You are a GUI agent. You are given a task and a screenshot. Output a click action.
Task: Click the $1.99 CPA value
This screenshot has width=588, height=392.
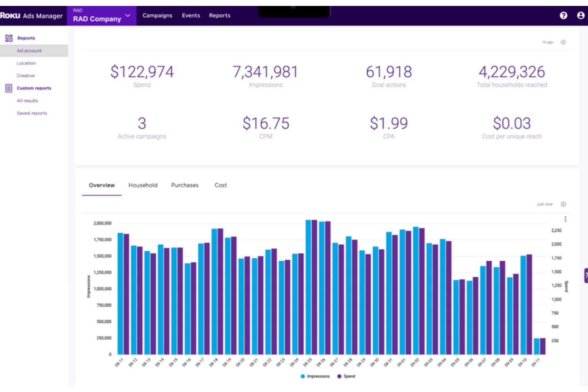point(389,124)
